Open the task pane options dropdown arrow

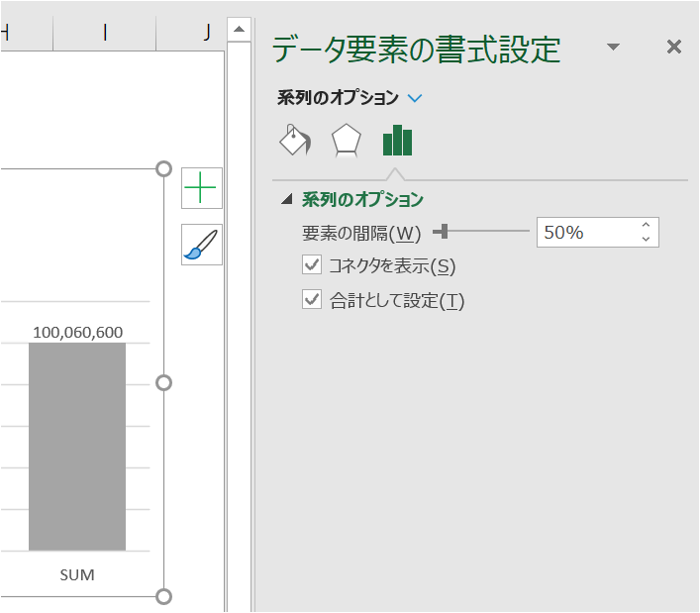(x=614, y=47)
